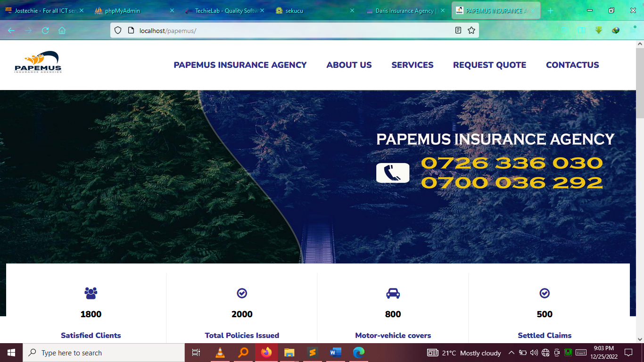The height and width of the screenshot is (362, 644).
Task: Go to the browser home page icon
Action: 62,31
